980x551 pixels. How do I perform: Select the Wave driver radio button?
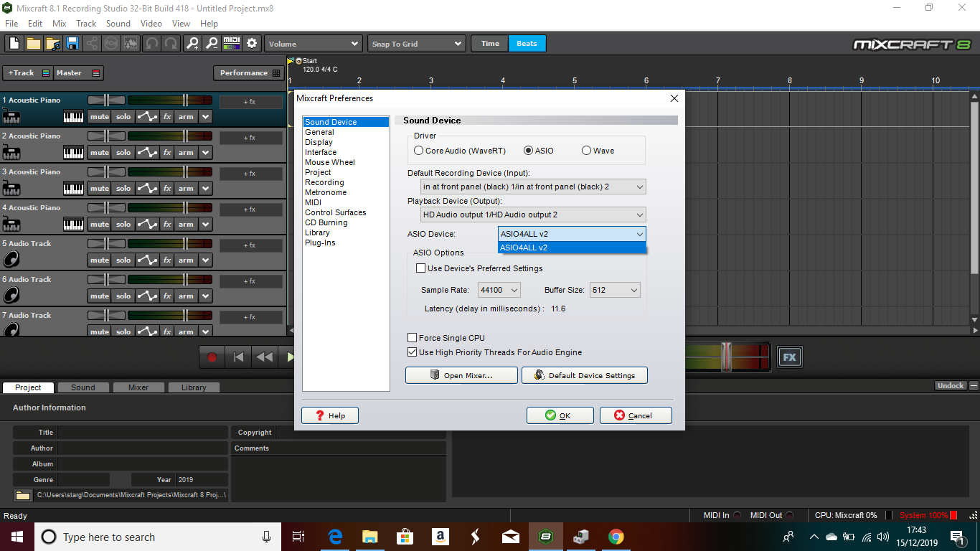tap(587, 151)
